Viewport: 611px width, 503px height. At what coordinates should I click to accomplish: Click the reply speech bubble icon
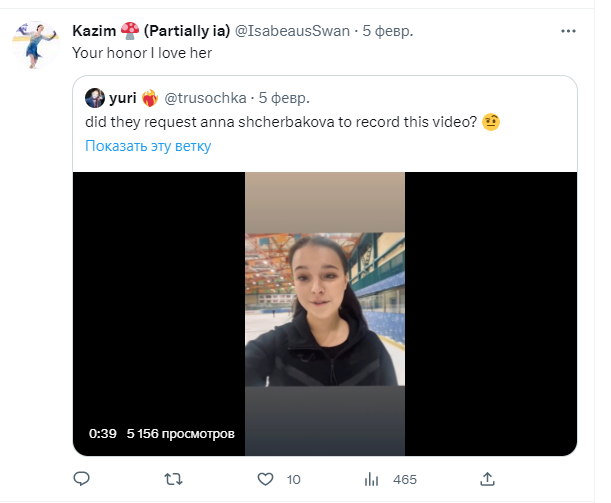82,480
